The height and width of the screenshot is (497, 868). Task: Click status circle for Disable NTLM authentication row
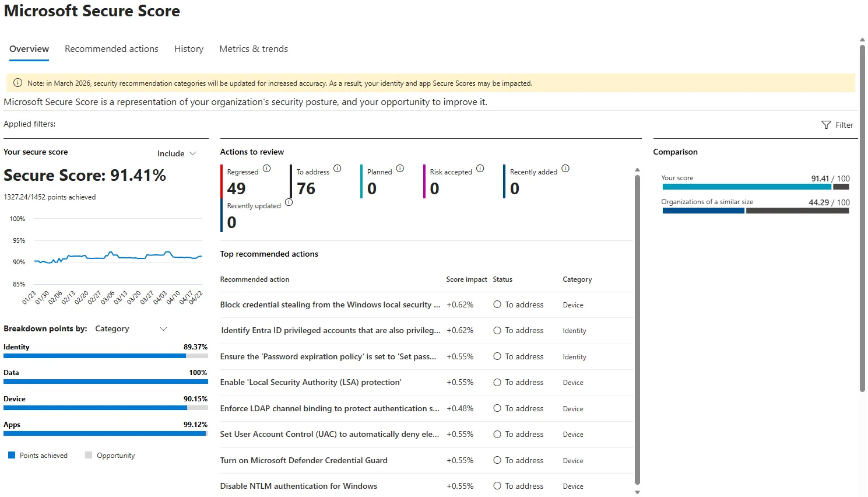pyautogui.click(x=497, y=486)
